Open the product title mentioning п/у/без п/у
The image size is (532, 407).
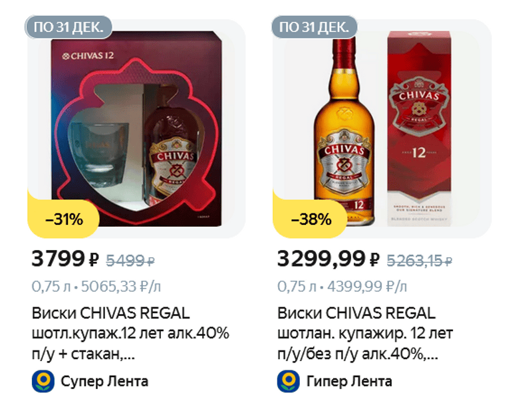tap(365, 334)
